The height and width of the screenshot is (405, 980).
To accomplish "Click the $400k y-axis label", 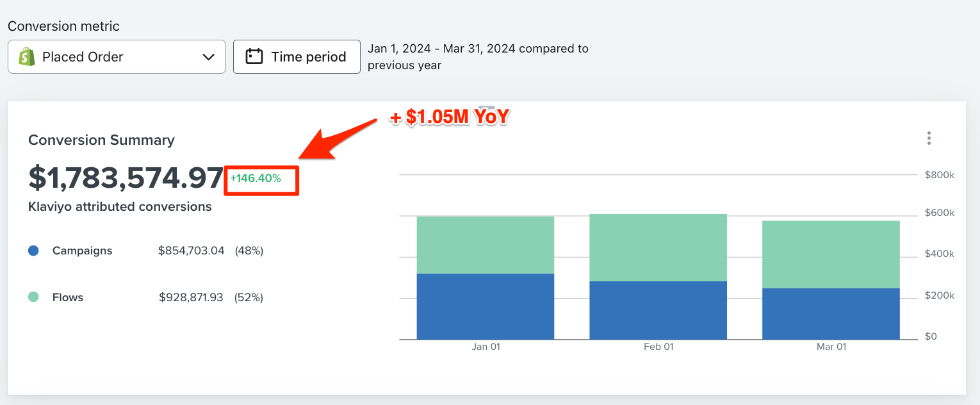I will 940,254.
